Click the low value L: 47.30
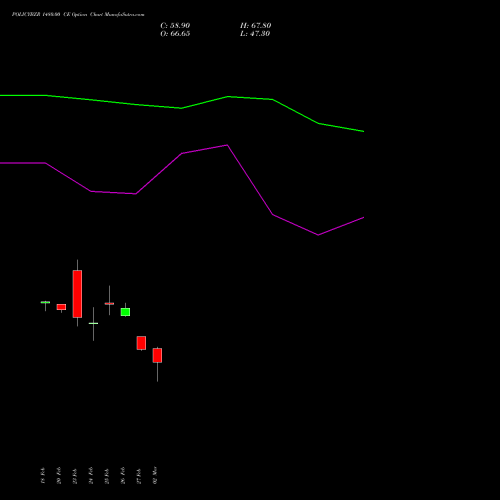Image resolution: width=500 pixels, height=500 pixels. coord(255,34)
